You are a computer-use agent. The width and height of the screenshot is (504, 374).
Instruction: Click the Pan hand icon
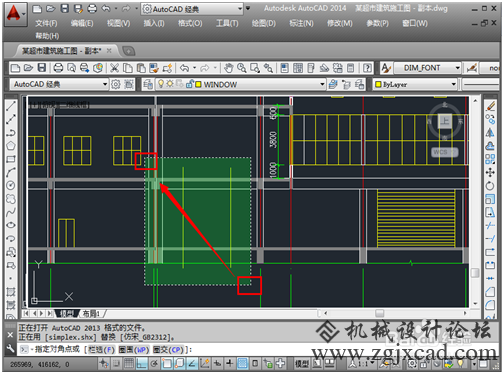pos(228,68)
